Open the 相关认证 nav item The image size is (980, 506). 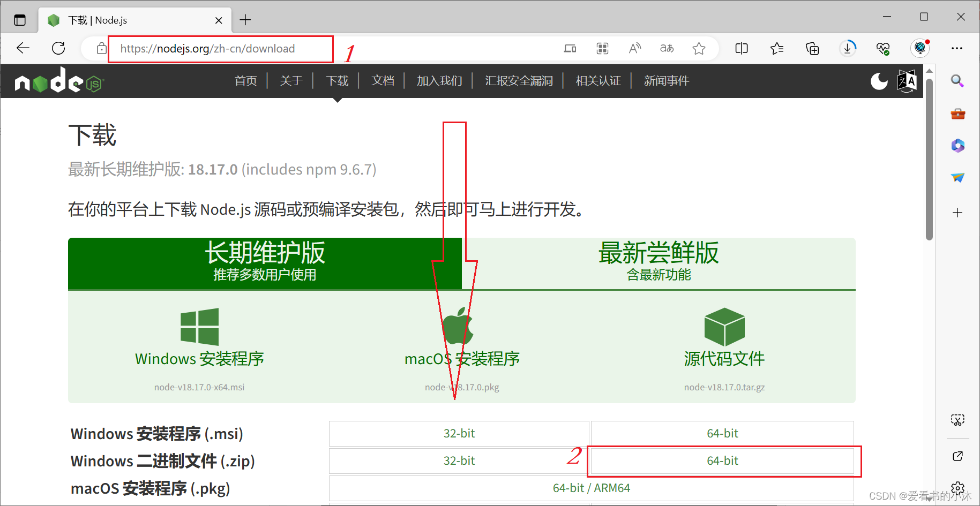point(599,81)
